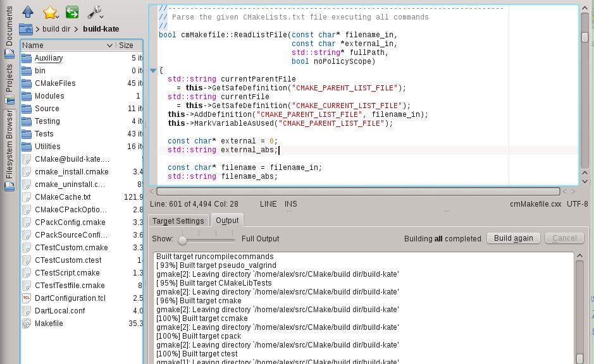Click the 'build dir' breadcrumb
594x364 pixels.
tap(56, 29)
